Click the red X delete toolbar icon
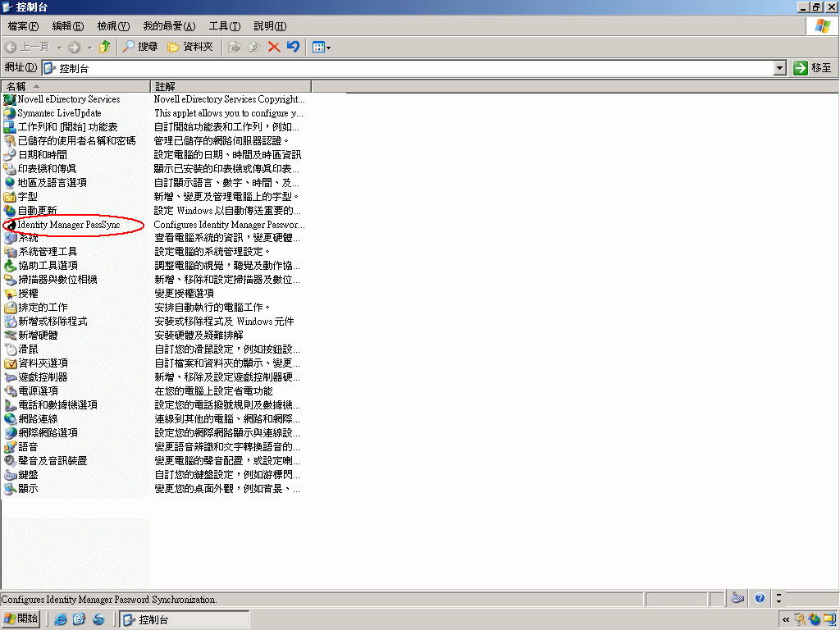The width and height of the screenshot is (840, 630). coord(273,47)
